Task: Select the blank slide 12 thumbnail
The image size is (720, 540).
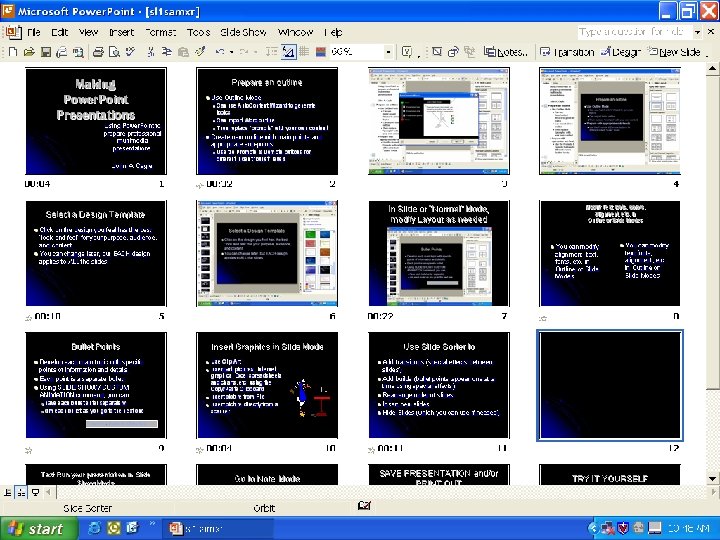Action: click(x=610, y=385)
